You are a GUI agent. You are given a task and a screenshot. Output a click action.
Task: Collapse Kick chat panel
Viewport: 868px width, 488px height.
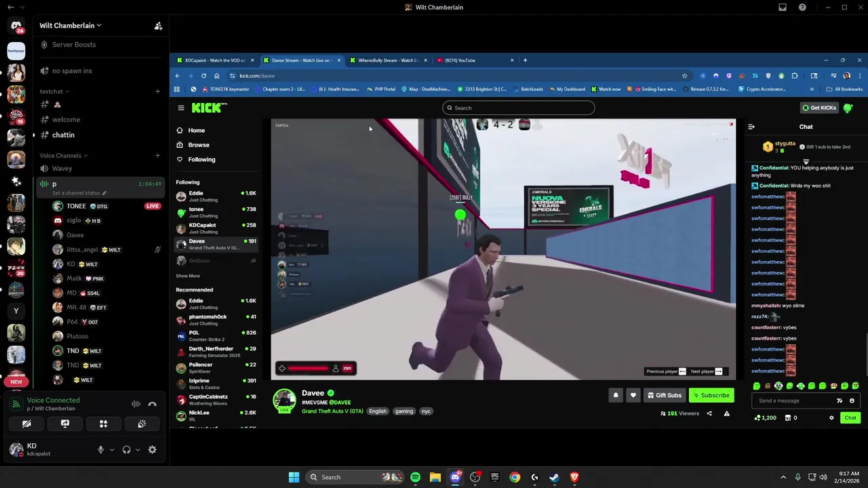[x=751, y=127]
